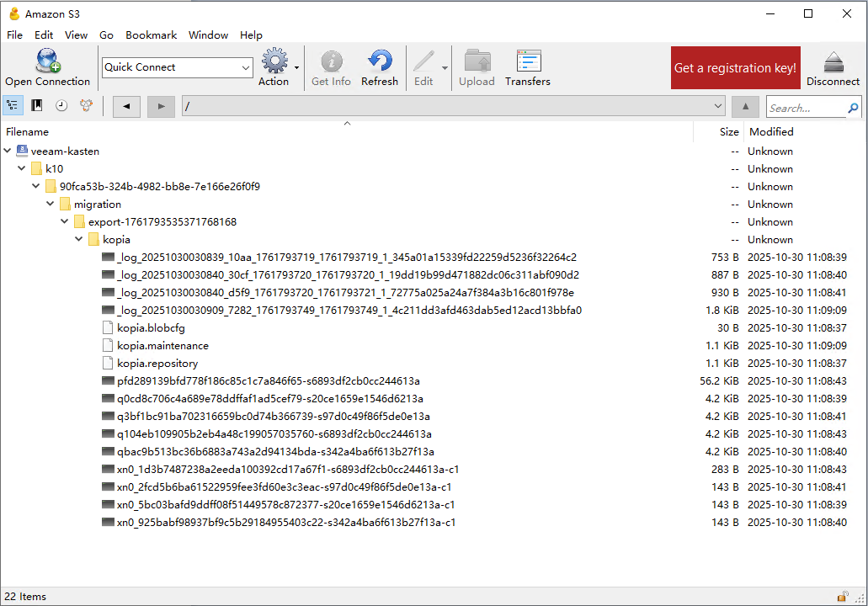Click in the Search field
The width and height of the screenshot is (868, 606).
805,108
